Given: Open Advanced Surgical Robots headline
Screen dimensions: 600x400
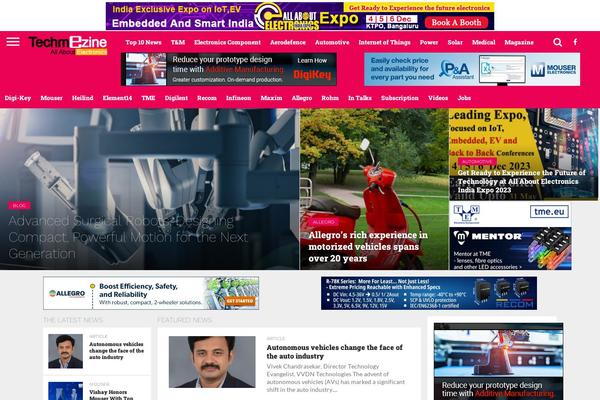Looking at the screenshot, I should point(128,237).
